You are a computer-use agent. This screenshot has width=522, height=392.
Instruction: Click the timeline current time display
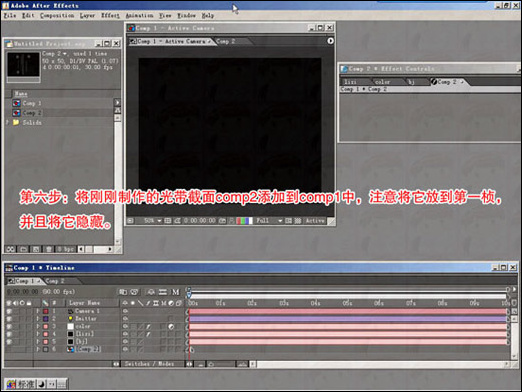[x=23, y=292]
